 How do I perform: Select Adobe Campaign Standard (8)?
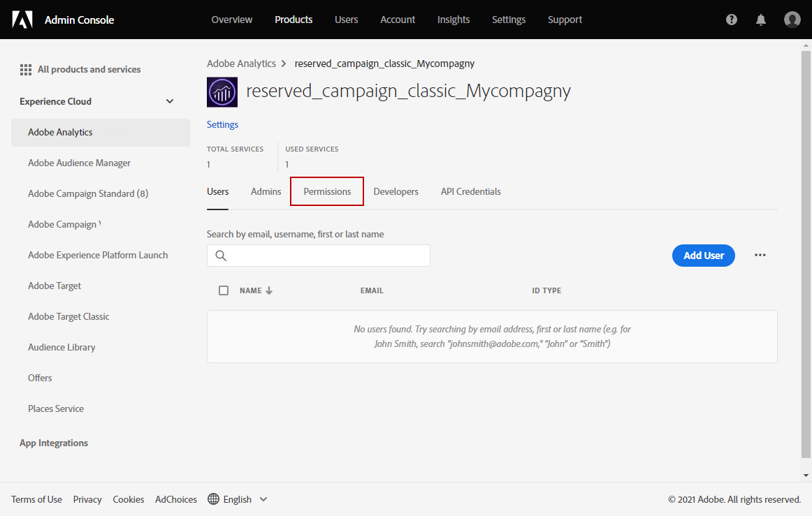click(x=88, y=193)
